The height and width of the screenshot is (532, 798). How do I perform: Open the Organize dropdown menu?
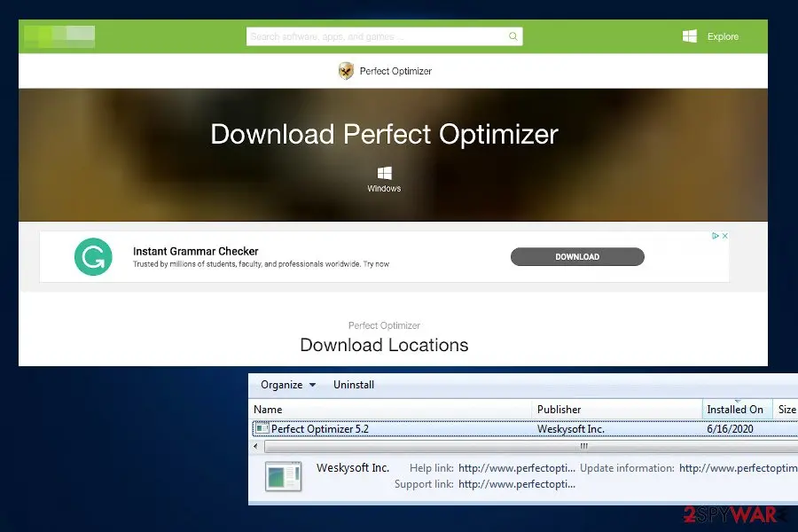click(x=288, y=385)
